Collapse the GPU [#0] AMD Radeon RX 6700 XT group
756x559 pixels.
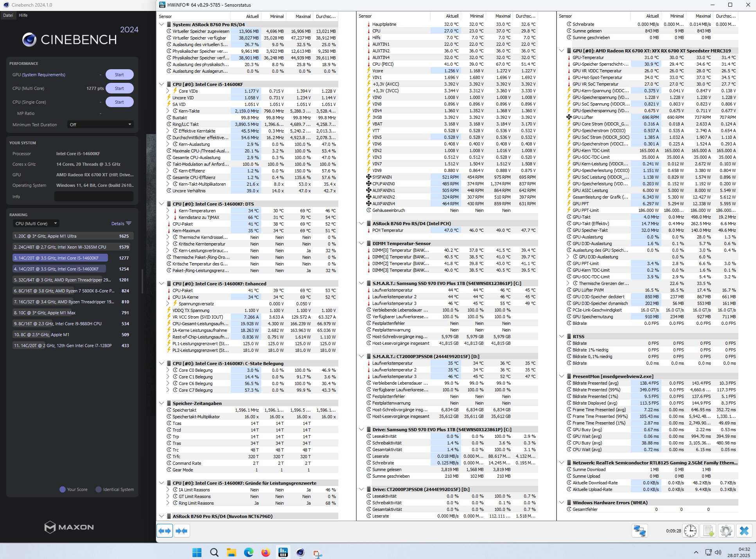click(x=562, y=50)
